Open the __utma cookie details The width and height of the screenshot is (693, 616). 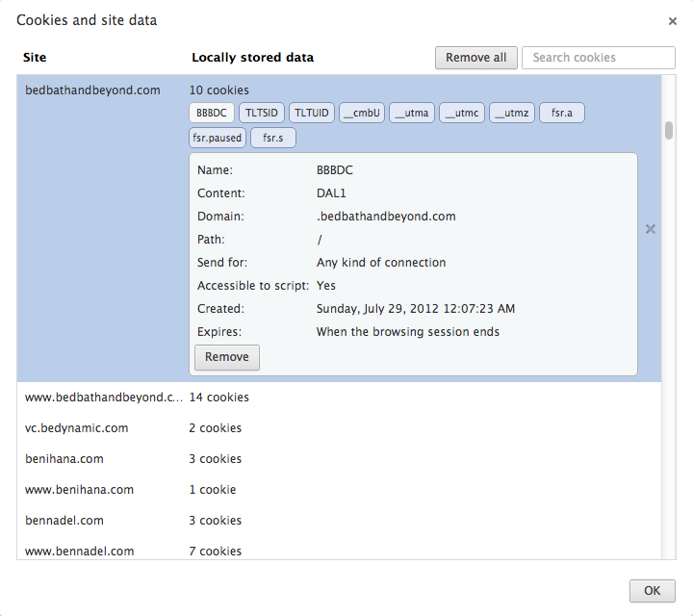(x=412, y=113)
